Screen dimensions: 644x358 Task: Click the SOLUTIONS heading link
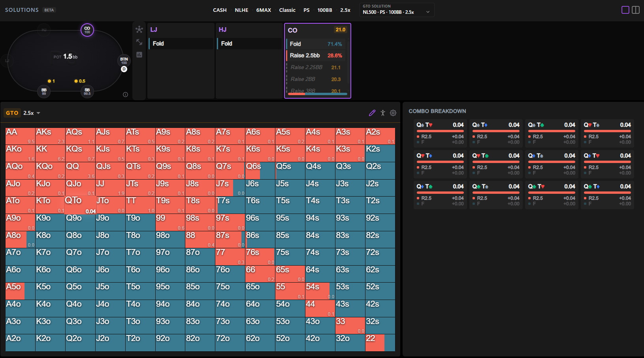click(x=22, y=10)
